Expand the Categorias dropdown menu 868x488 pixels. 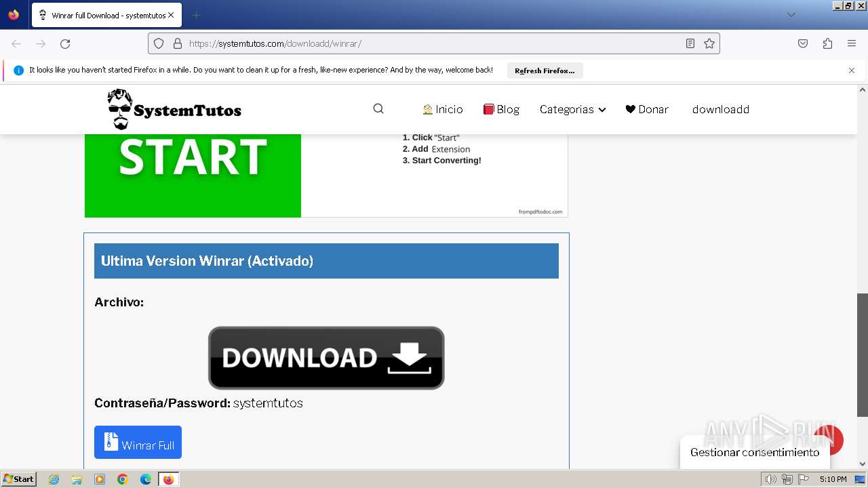(x=572, y=109)
